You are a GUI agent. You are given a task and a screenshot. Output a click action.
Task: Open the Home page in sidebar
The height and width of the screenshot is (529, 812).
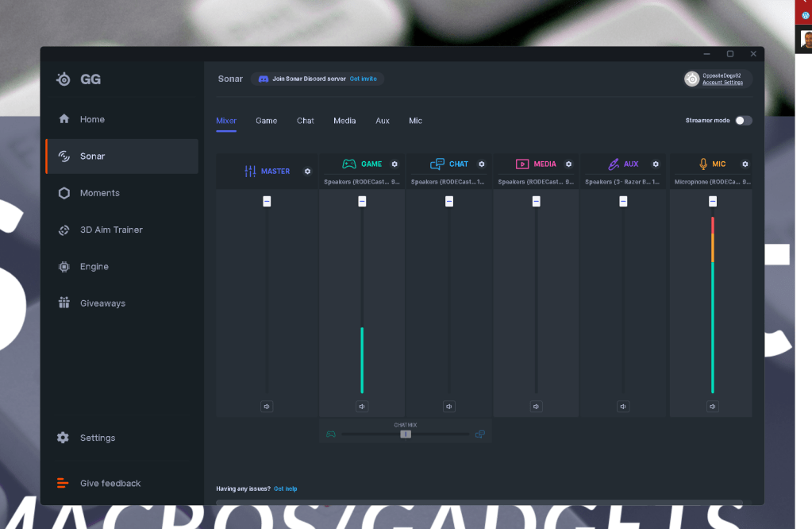tap(121, 119)
